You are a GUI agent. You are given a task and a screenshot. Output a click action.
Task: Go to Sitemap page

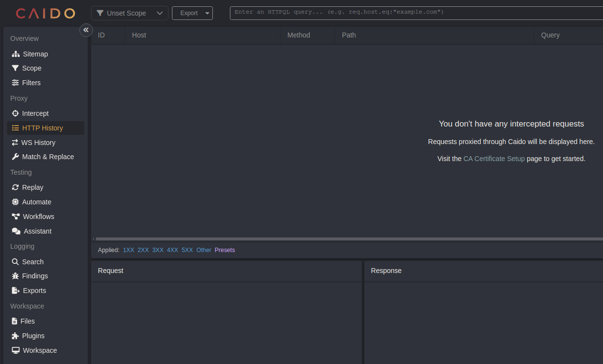(45, 54)
